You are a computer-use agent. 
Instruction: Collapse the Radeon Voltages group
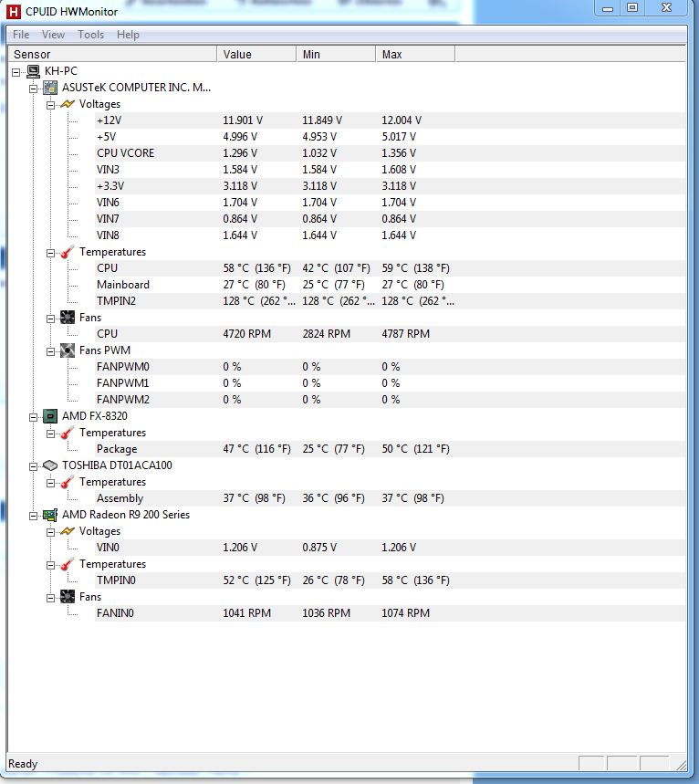[50, 532]
